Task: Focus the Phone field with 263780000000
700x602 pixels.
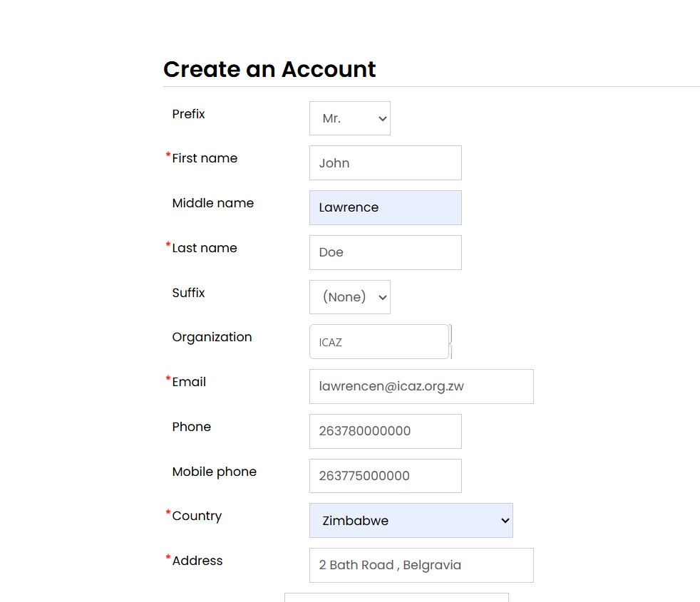Action: click(x=385, y=432)
